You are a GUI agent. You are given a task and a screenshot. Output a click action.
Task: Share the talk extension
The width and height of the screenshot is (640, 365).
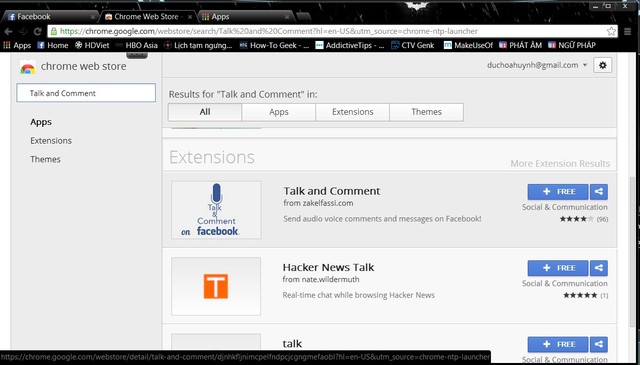tap(599, 345)
